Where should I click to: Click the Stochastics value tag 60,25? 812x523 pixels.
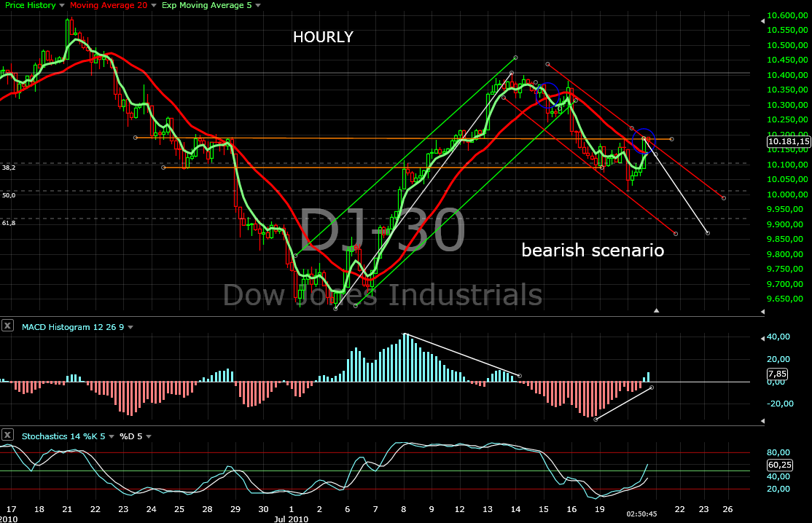pos(780,465)
